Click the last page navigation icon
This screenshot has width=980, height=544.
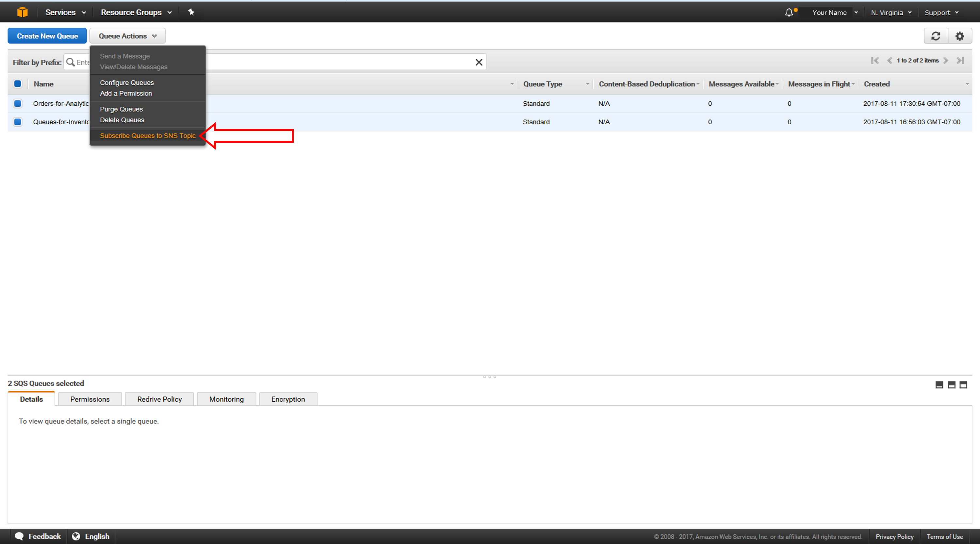963,60
